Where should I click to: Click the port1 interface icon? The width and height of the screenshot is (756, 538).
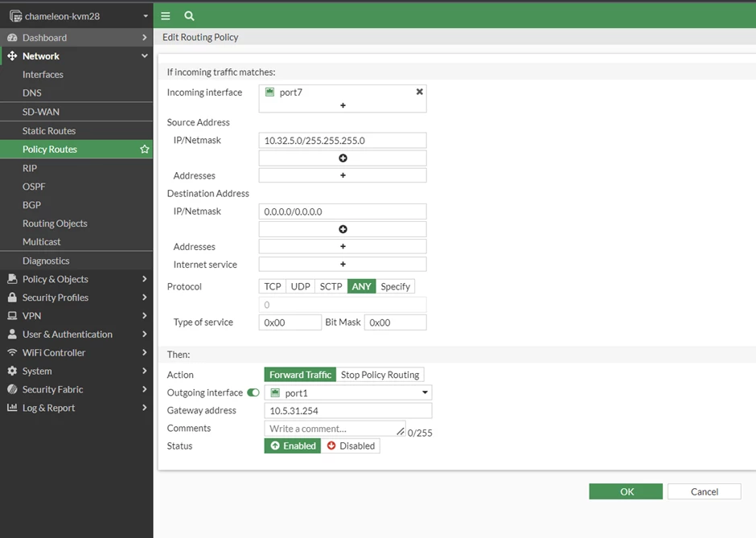[275, 392]
